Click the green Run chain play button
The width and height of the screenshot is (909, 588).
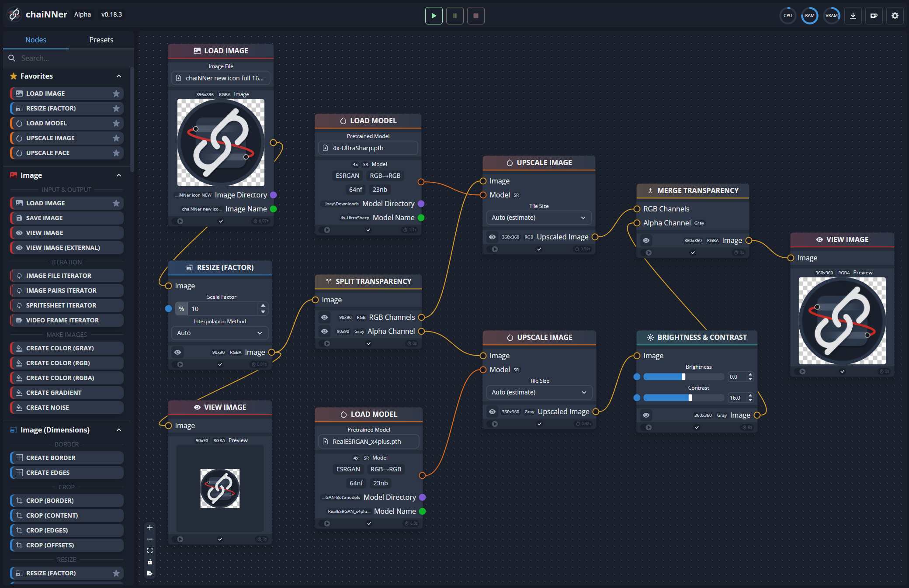point(434,16)
